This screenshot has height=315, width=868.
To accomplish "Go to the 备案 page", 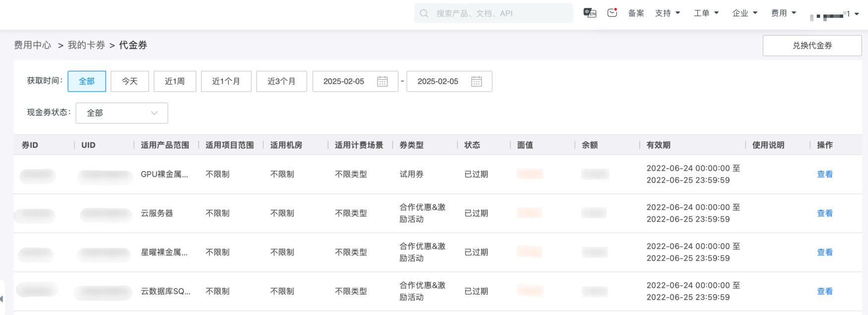I will click(x=636, y=13).
